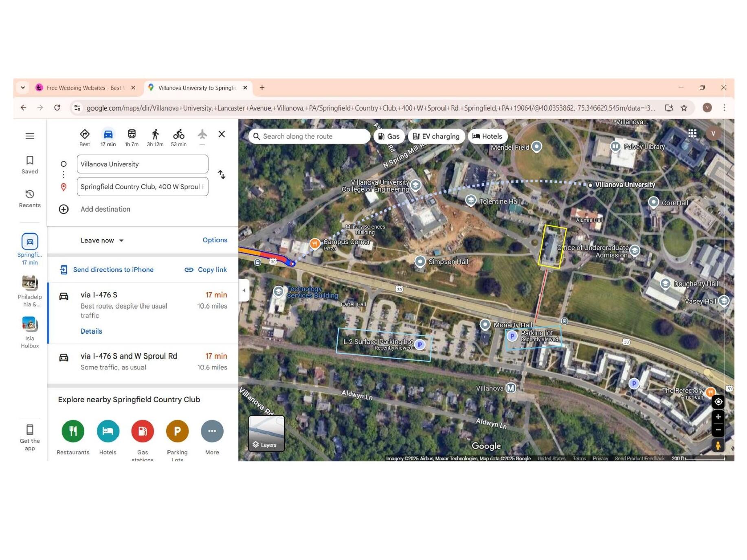Send directions to iPhone
747x560 pixels.
coord(107,269)
